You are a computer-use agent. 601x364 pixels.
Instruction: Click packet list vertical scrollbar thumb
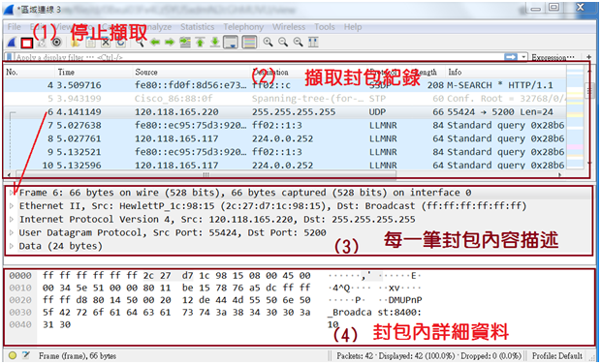pyautogui.click(x=588, y=90)
